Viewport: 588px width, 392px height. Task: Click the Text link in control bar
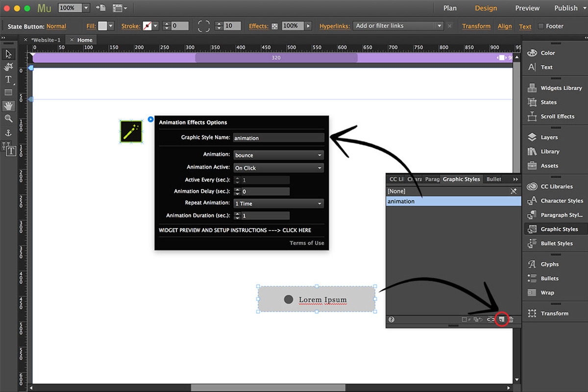525,26
